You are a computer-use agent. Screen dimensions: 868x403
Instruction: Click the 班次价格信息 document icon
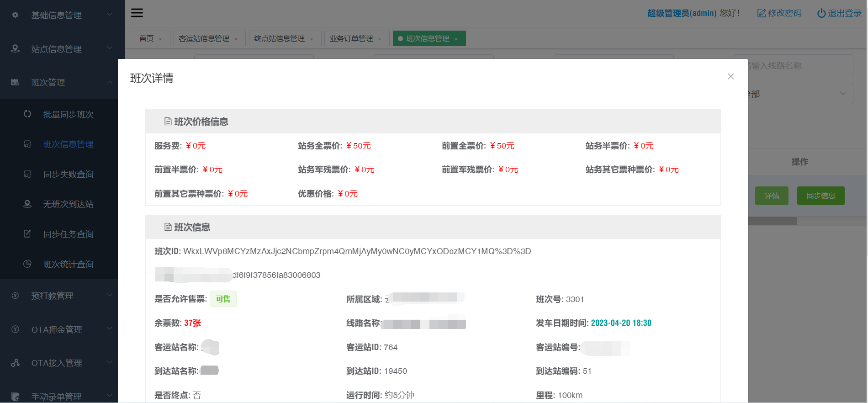point(168,122)
